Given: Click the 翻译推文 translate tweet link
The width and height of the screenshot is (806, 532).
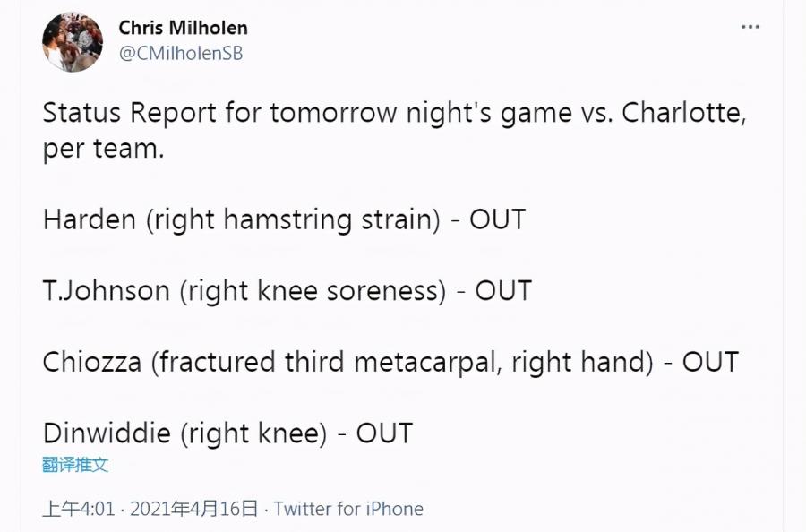Looking at the screenshot, I should pos(75,465).
